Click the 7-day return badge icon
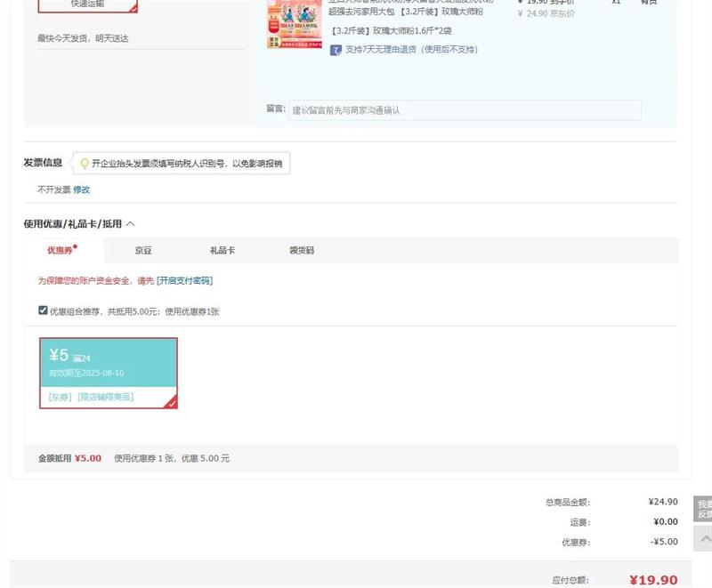This screenshot has height=588, width=712. 336,50
